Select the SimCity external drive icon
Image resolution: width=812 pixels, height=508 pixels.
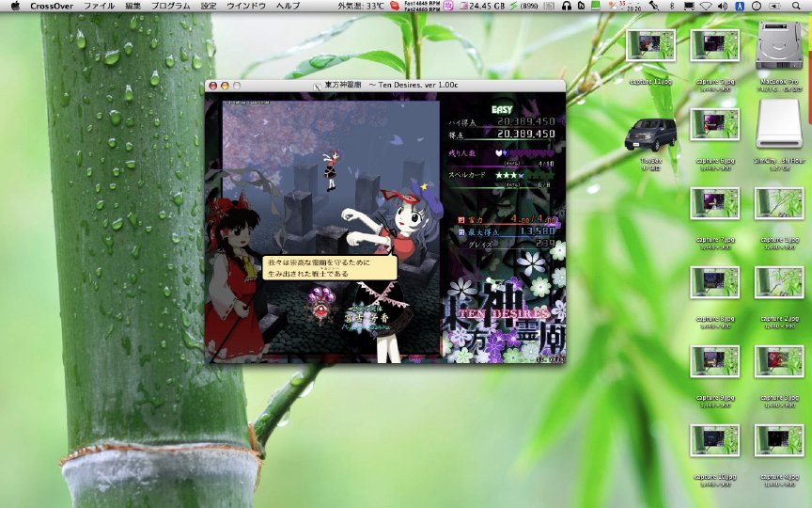779,124
